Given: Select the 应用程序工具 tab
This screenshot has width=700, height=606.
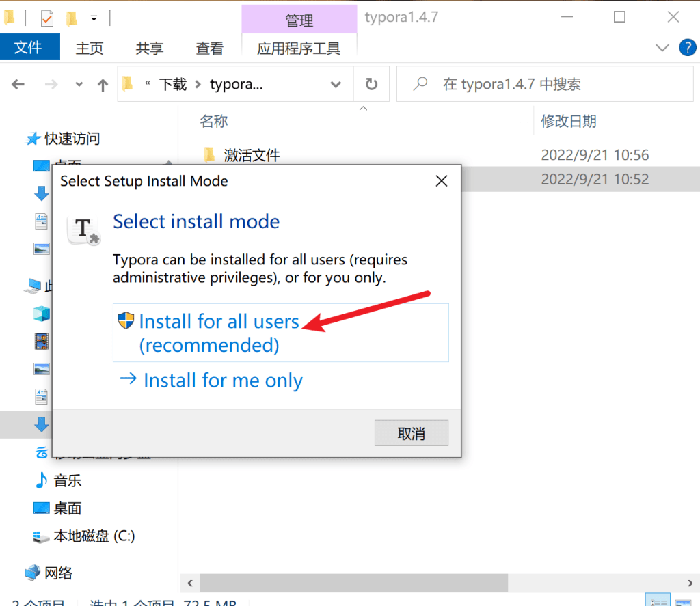Looking at the screenshot, I should (299, 48).
